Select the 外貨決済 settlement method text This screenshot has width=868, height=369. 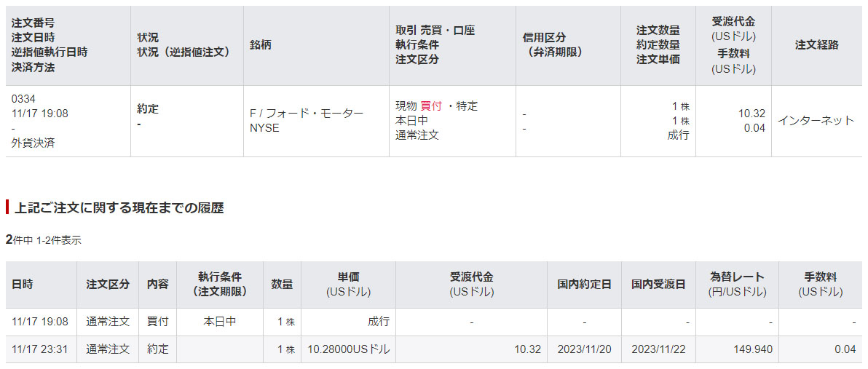[33, 143]
